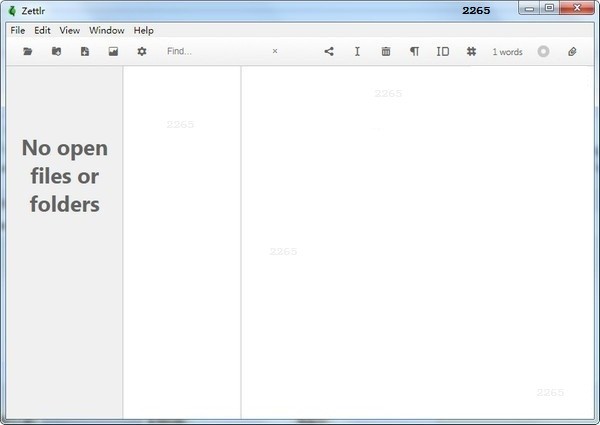The width and height of the screenshot is (600, 425).
Task: Click the text cursor rename icon
Action: pyautogui.click(x=357, y=51)
